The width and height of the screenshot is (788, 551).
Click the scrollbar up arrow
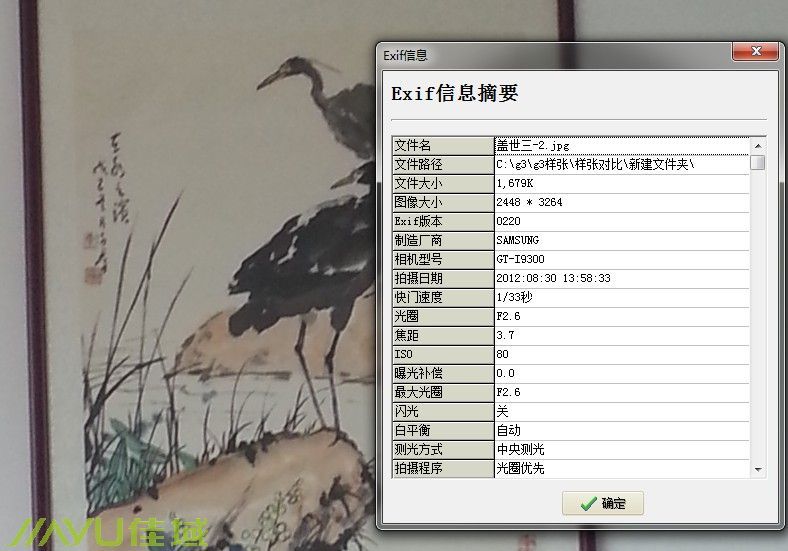pyautogui.click(x=758, y=146)
